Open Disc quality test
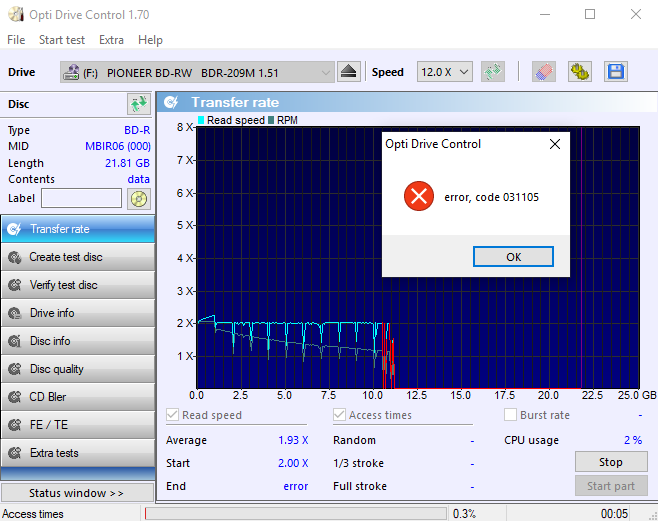This screenshot has width=658, height=521. 78,369
